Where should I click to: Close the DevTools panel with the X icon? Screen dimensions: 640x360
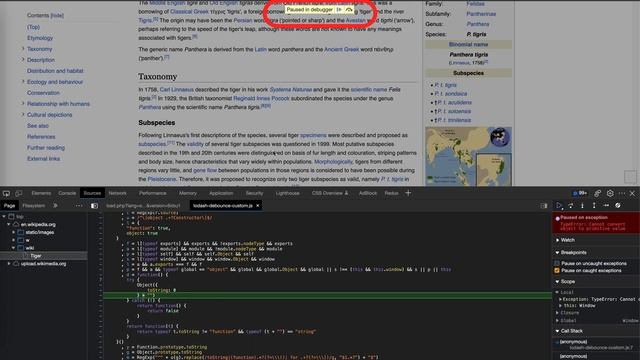(x=632, y=193)
